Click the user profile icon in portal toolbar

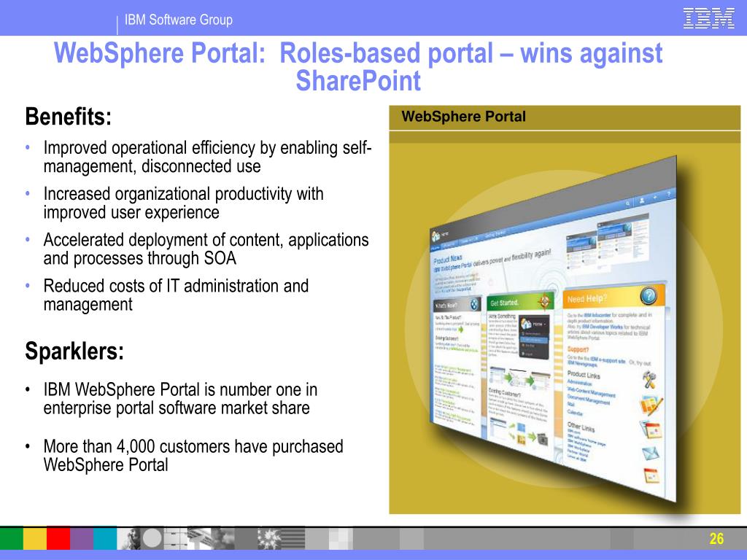tap(642, 200)
